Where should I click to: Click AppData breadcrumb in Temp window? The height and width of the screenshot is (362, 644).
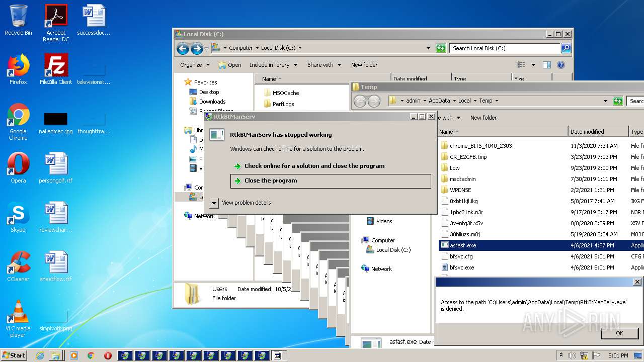coord(439,101)
